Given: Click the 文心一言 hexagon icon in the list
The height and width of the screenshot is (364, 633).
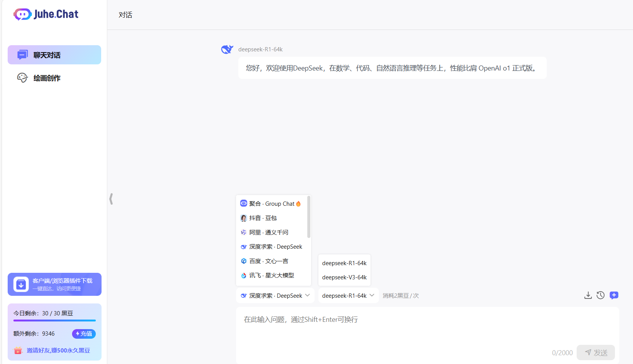Looking at the screenshot, I should pyautogui.click(x=244, y=261).
